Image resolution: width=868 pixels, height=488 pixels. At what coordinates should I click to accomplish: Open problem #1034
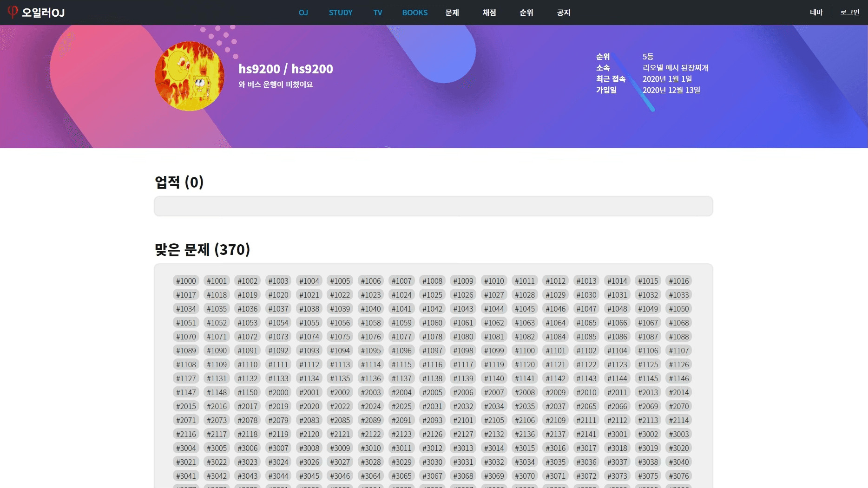click(x=186, y=309)
